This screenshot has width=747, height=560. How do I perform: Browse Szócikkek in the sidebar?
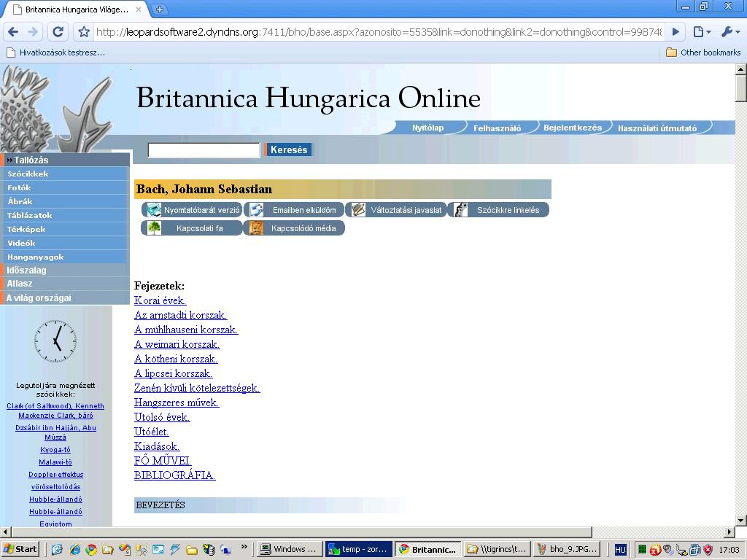[65, 174]
